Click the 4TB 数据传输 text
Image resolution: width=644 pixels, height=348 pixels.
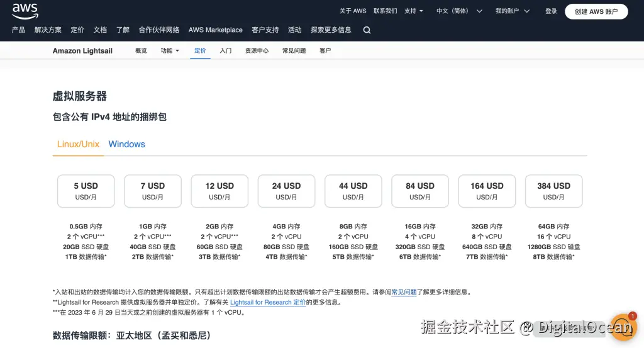(286, 257)
